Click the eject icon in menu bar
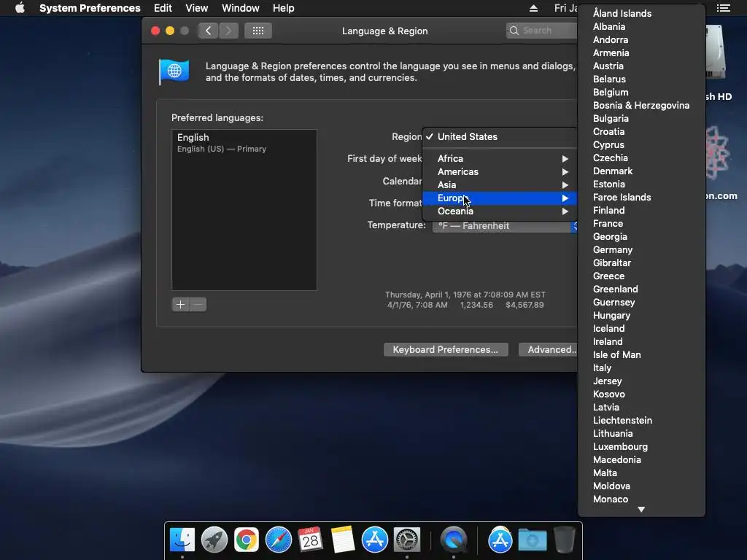747x560 pixels. (533, 8)
